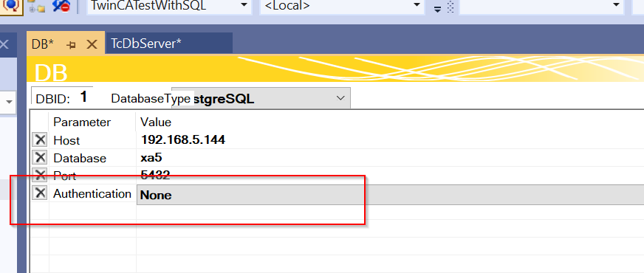Select the Database parameter label
This screenshot has height=273, width=644.
click(80, 158)
